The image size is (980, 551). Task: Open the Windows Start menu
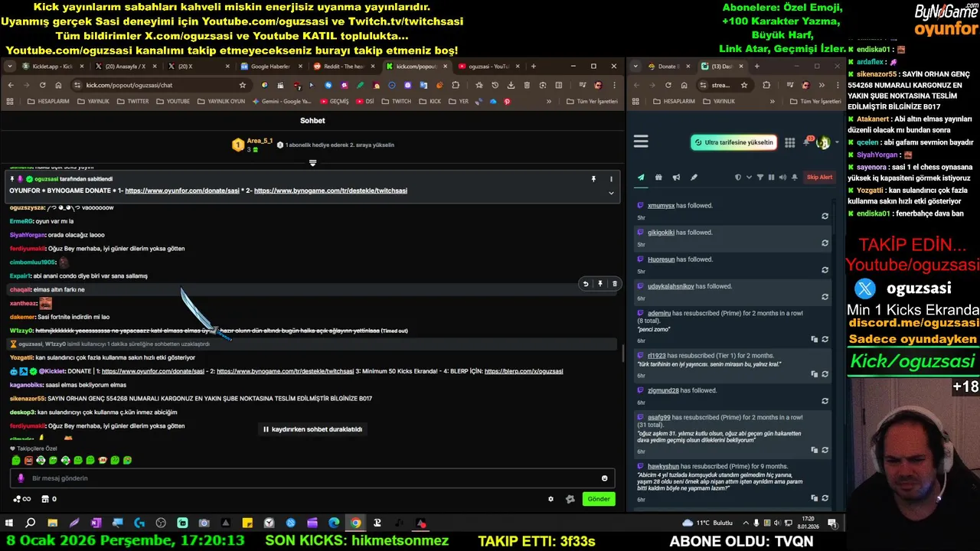pos(9,523)
